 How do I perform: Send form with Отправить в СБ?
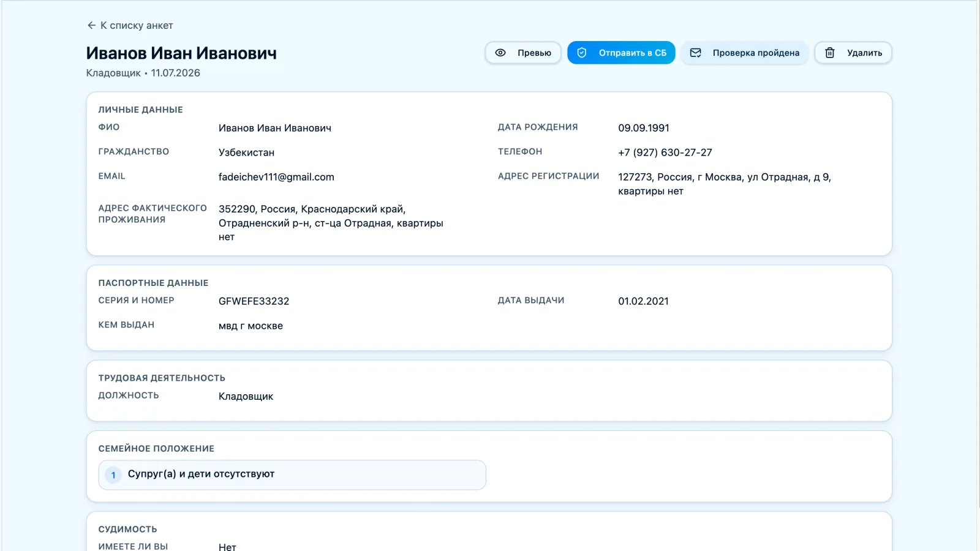point(621,53)
